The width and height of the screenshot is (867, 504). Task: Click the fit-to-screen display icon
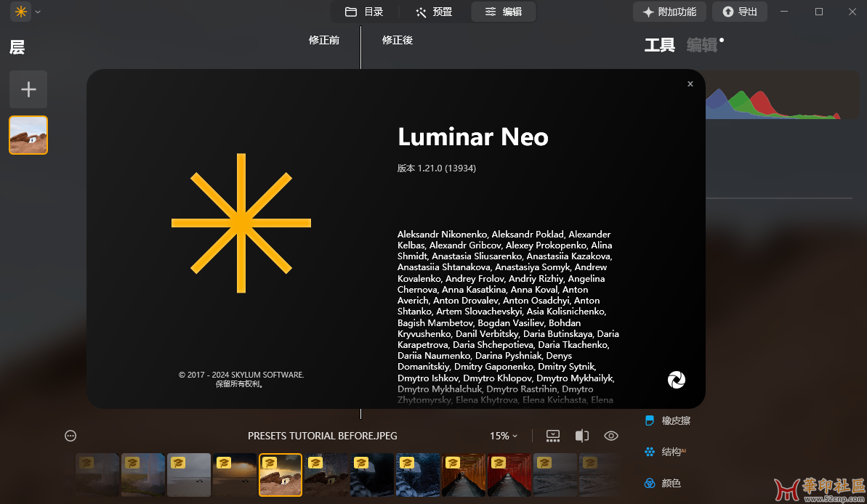point(553,436)
